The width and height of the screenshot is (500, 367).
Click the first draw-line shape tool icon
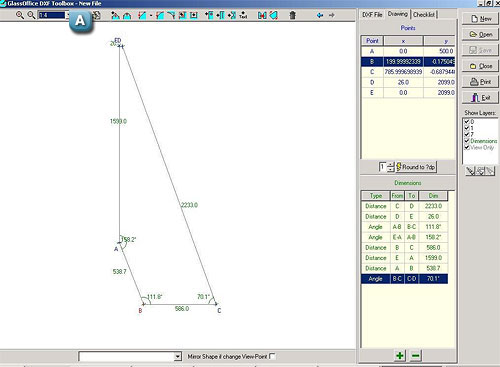(x=115, y=15)
